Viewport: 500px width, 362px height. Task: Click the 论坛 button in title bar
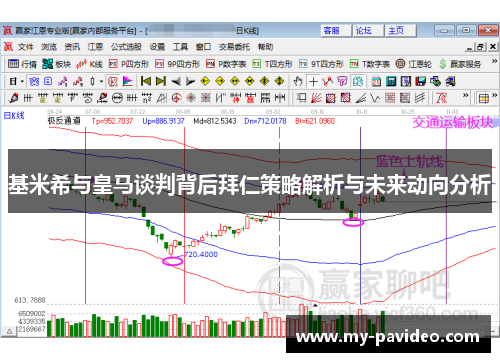point(368,31)
